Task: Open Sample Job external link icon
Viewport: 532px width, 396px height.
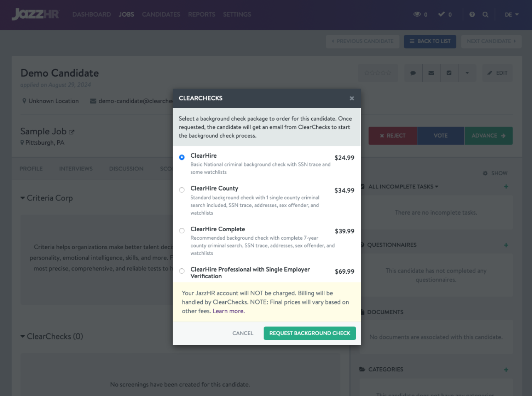Action: 71,132
